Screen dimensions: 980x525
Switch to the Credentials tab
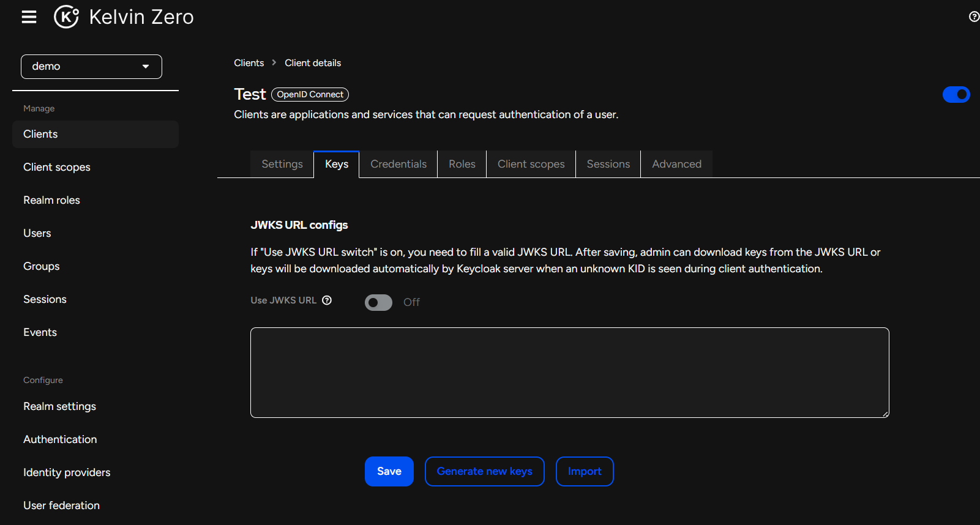398,164
